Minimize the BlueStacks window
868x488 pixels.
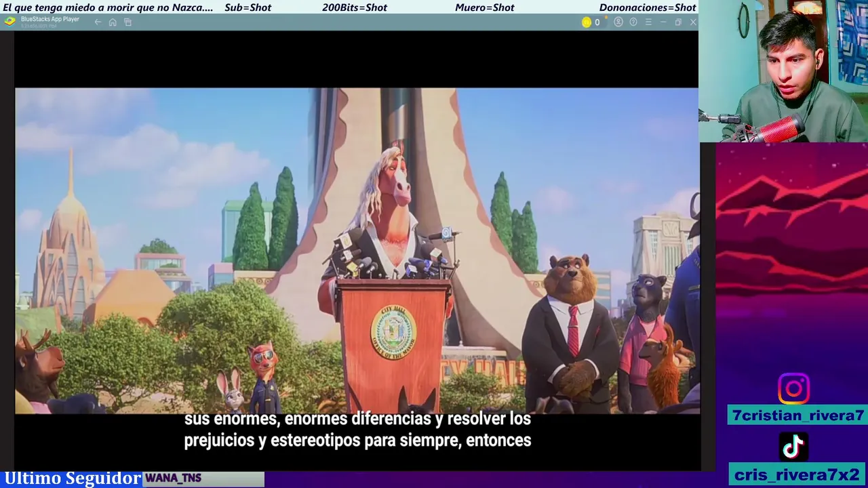tap(663, 22)
